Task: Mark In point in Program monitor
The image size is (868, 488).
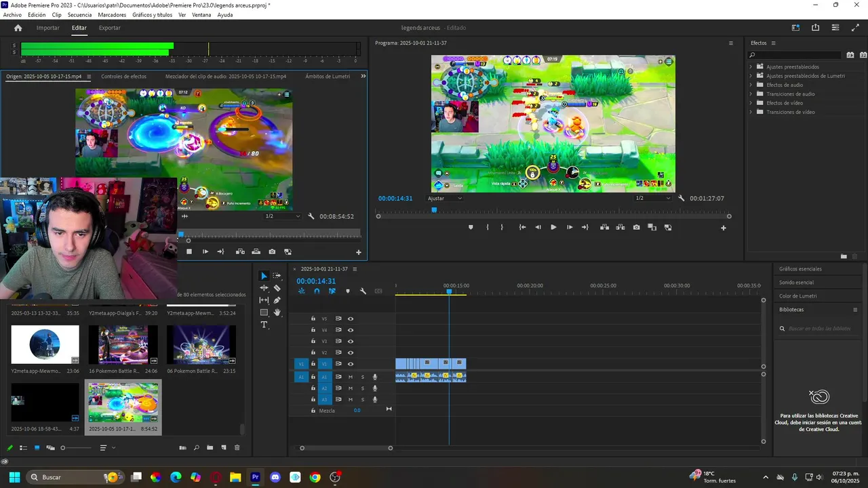Action: click(x=487, y=227)
